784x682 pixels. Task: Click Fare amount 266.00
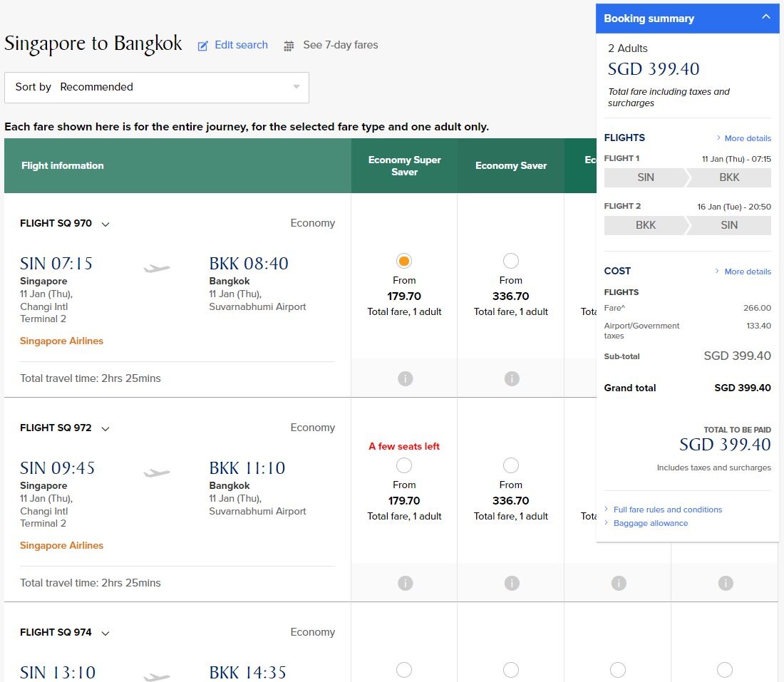(x=757, y=308)
